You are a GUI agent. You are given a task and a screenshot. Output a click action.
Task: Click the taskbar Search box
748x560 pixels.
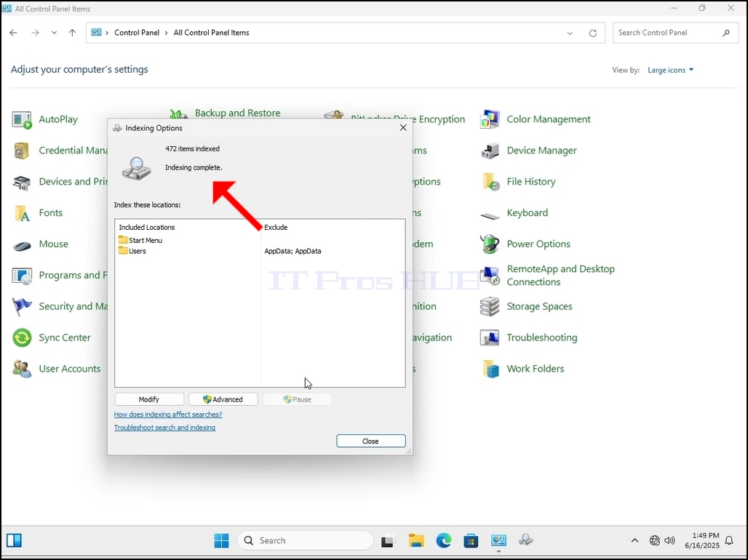[306, 540]
